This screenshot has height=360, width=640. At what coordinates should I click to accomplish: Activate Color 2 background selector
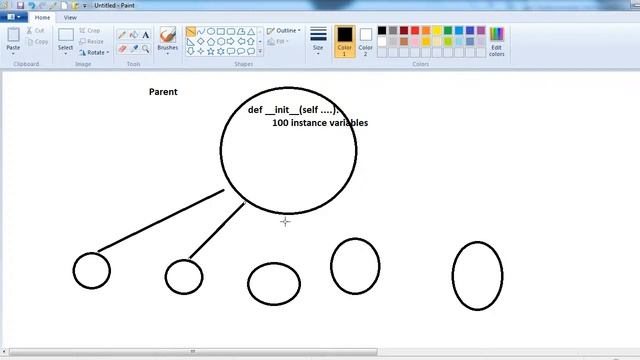click(365, 41)
